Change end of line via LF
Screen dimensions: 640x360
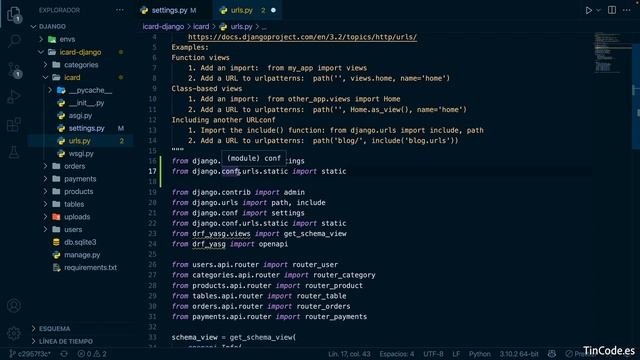click(x=456, y=354)
